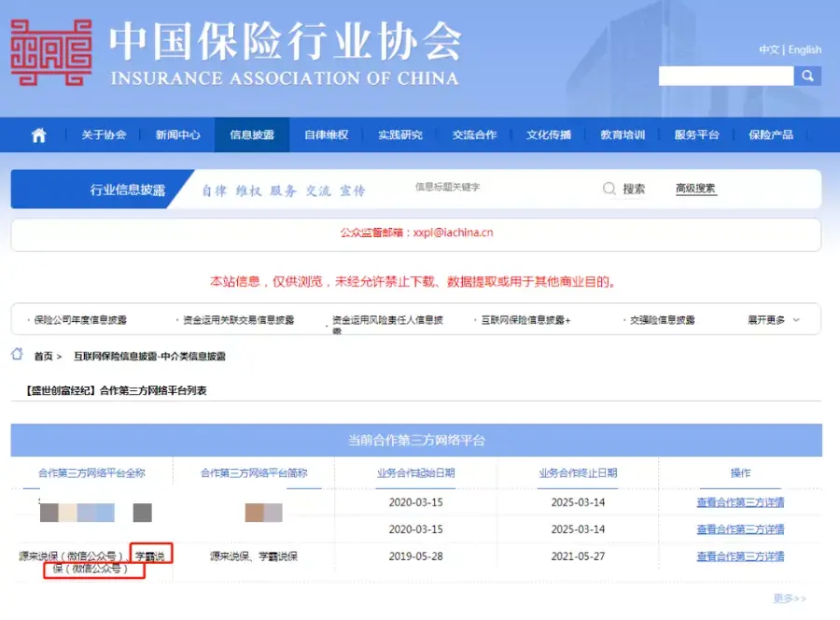840x620 pixels.
Task: Switch language to English
Action: click(x=805, y=49)
